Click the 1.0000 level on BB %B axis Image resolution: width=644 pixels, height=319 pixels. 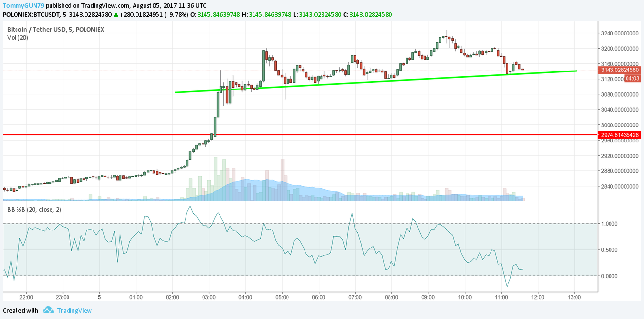[610, 224]
